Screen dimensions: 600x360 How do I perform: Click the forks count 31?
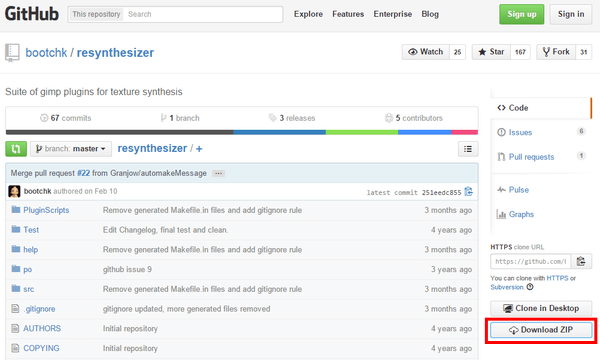coord(584,52)
